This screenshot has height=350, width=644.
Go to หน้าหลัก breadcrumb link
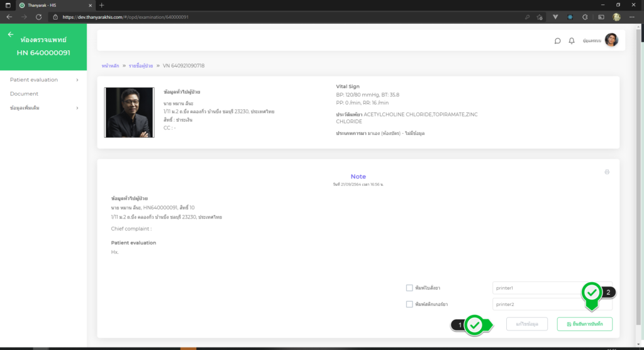110,65
